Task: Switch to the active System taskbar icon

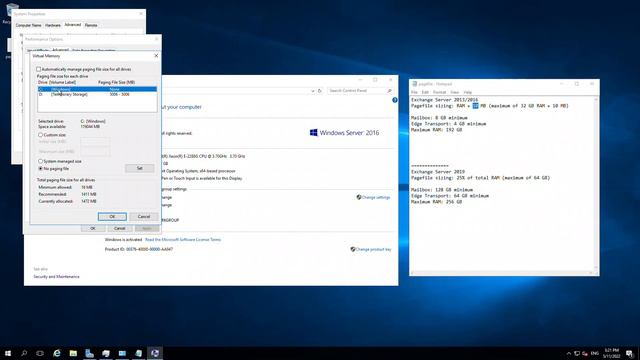Action: [x=155, y=353]
